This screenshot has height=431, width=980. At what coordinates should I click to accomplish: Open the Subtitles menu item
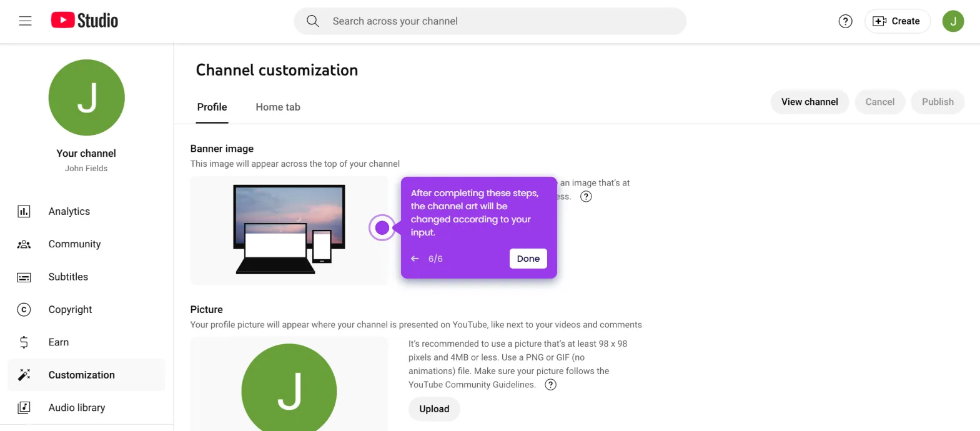click(86, 277)
